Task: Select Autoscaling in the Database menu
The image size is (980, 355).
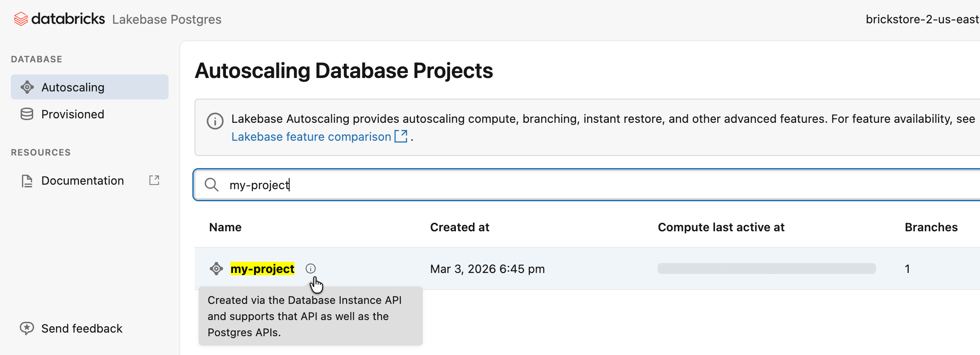Action: [x=73, y=87]
